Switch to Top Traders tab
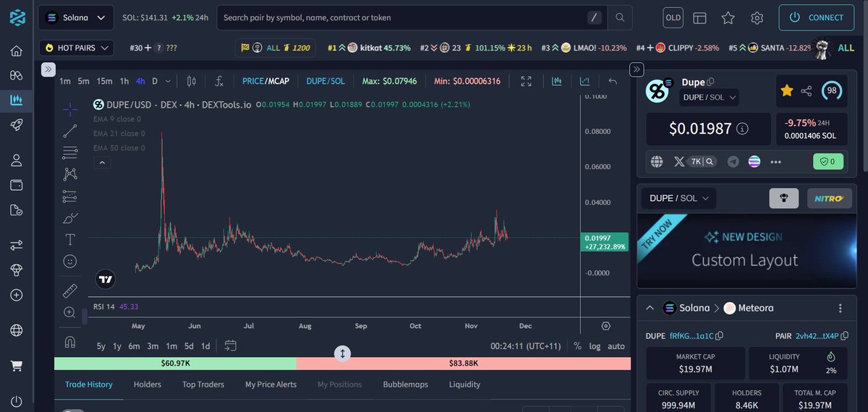This screenshot has width=868, height=412. coord(203,385)
